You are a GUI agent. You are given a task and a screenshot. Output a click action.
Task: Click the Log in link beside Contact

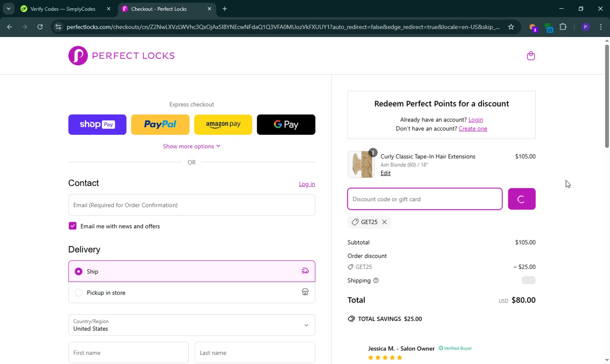pos(307,184)
